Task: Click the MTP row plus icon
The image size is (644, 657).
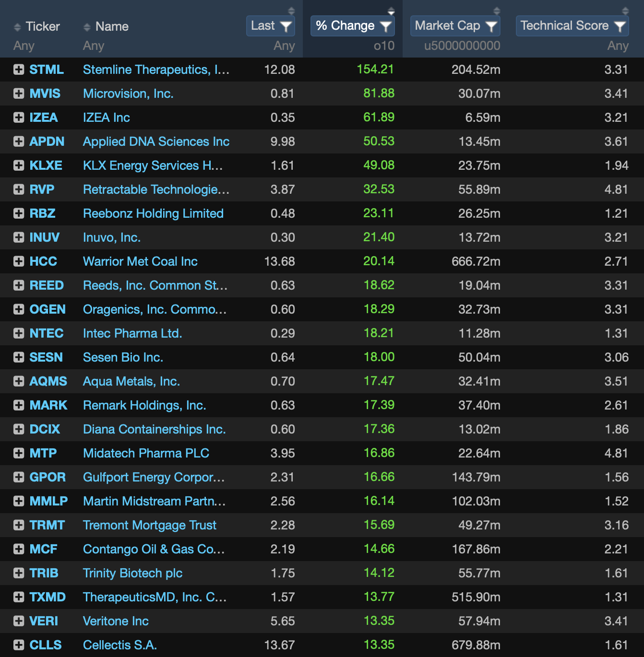Action: point(19,453)
